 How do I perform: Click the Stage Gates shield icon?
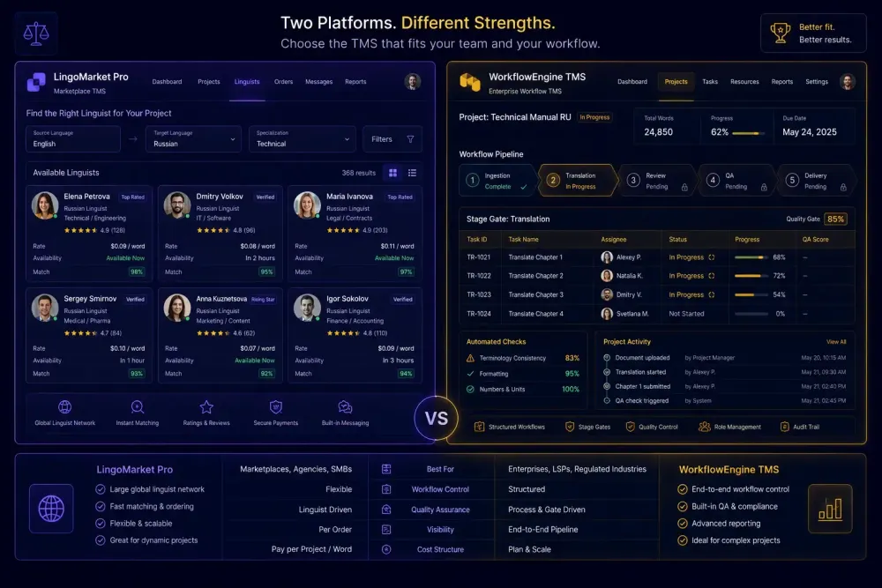[x=570, y=427]
